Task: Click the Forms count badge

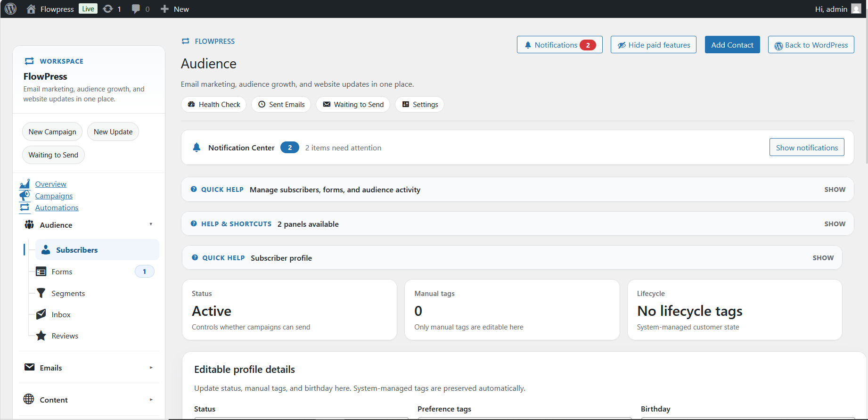Action: pyautogui.click(x=145, y=272)
